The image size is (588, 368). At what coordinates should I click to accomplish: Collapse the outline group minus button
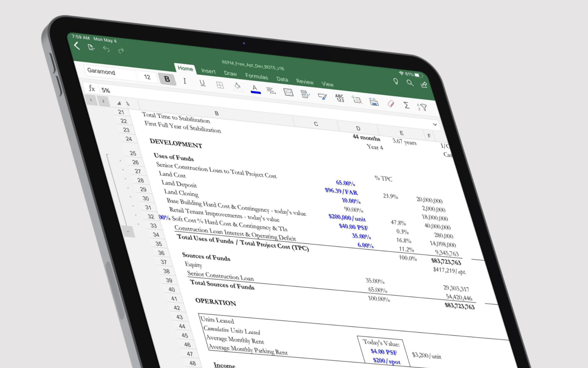(128, 232)
